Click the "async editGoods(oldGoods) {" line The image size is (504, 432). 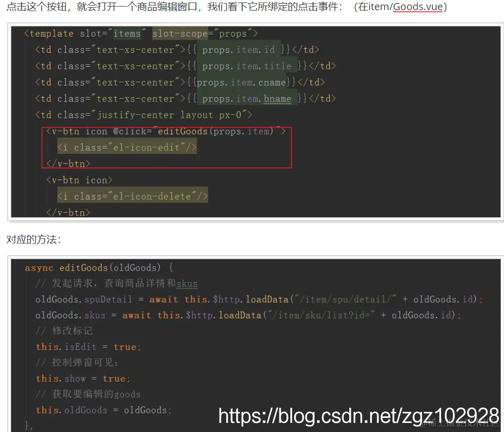click(x=99, y=268)
